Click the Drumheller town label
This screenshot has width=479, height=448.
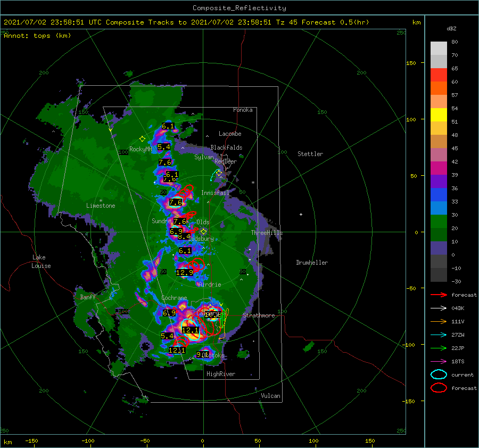(312, 263)
